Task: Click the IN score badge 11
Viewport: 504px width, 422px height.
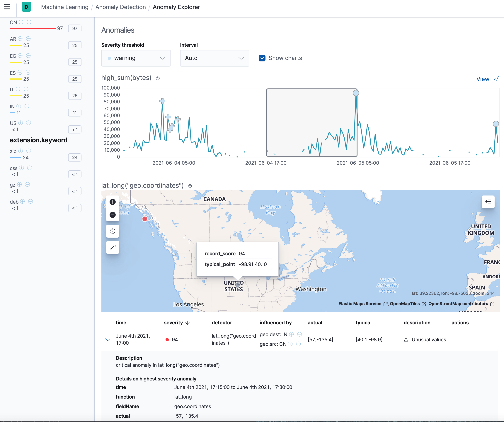Action: click(75, 112)
